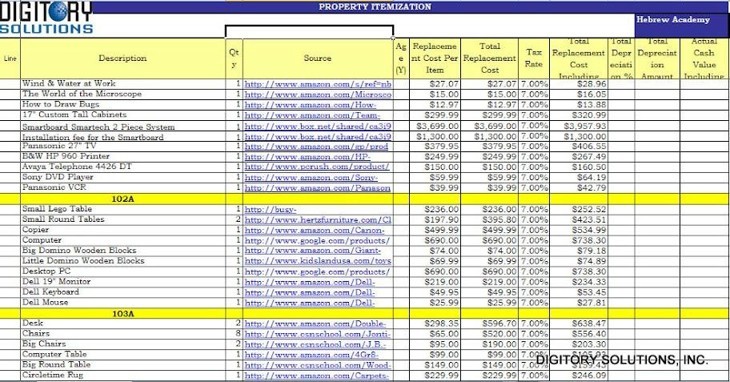Screen dimensions: 730x382
Task: Click the empty outlined cell above Source
Action: pos(309,32)
